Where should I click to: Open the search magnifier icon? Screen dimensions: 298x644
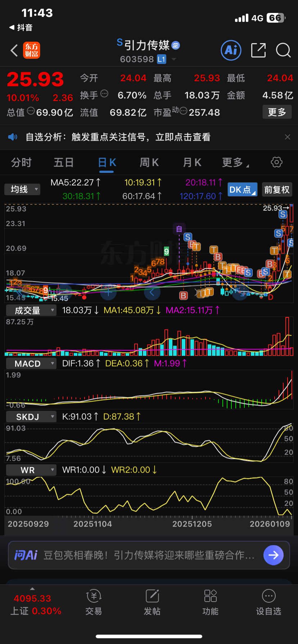click(283, 50)
